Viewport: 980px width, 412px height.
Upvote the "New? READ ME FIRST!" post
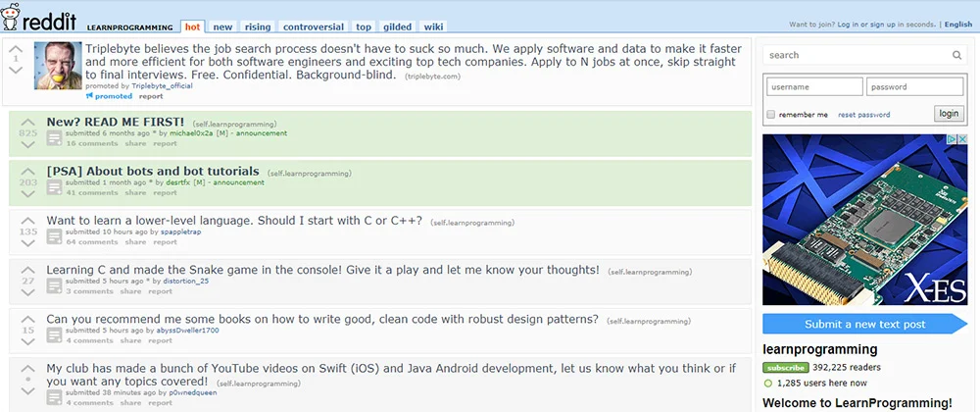click(x=28, y=123)
